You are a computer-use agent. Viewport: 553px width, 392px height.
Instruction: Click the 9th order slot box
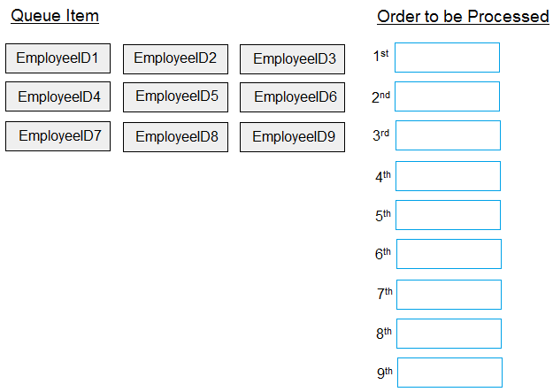point(450,373)
